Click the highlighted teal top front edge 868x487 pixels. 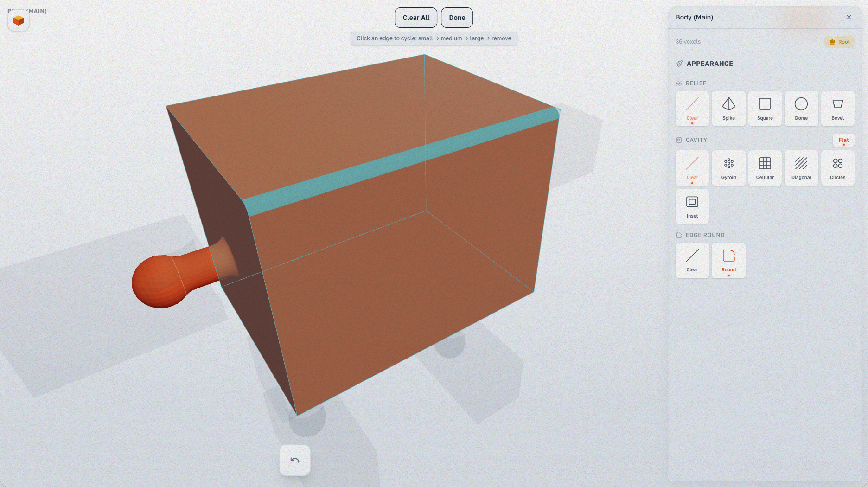(x=402, y=161)
